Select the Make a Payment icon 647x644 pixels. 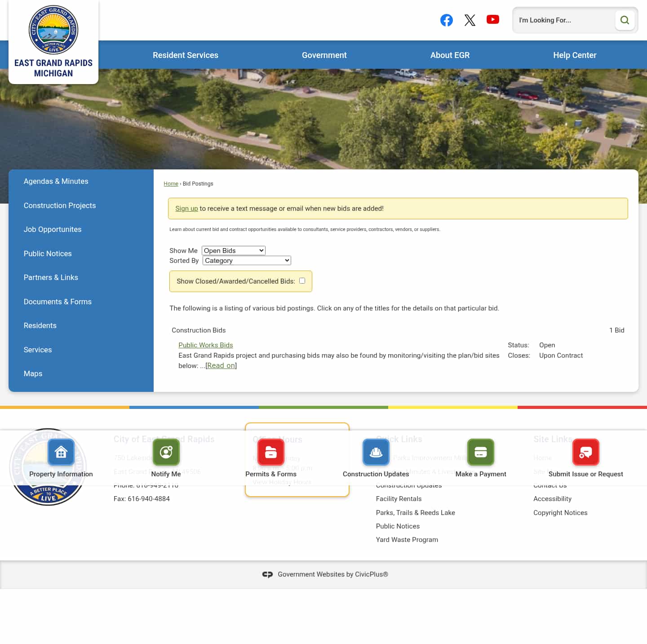[480, 452]
